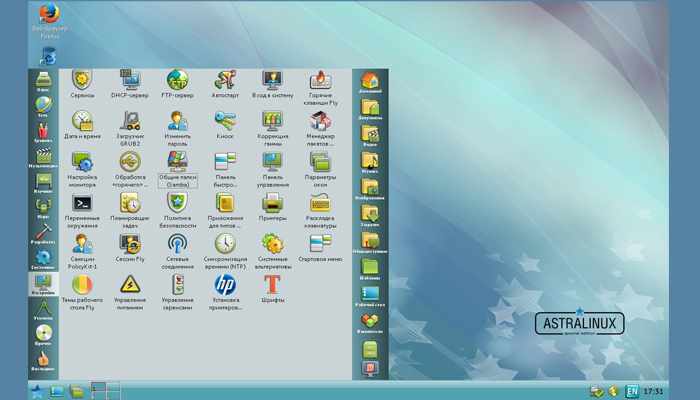The image size is (700, 400).
Task: Open the Видео folder
Action: click(x=370, y=136)
